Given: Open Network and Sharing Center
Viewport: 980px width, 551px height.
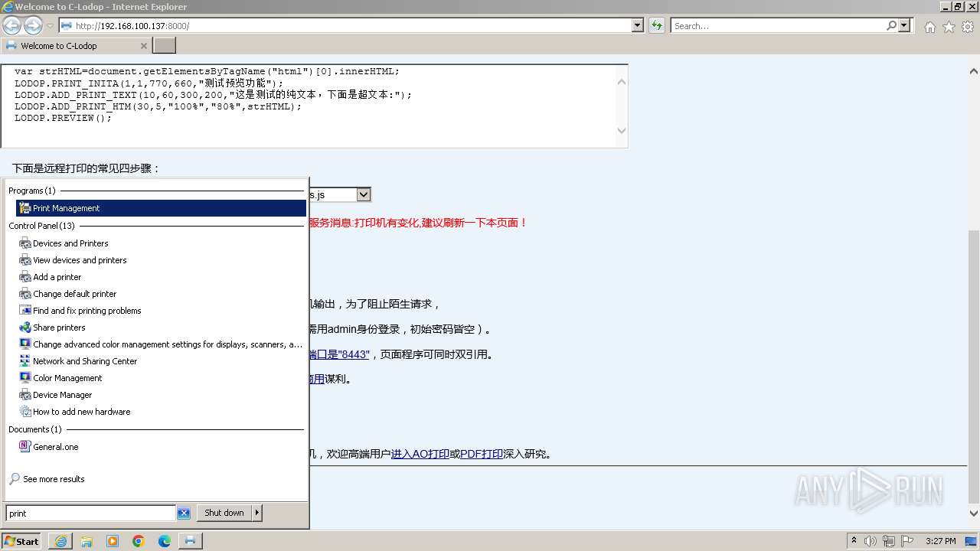Looking at the screenshot, I should pyautogui.click(x=85, y=361).
